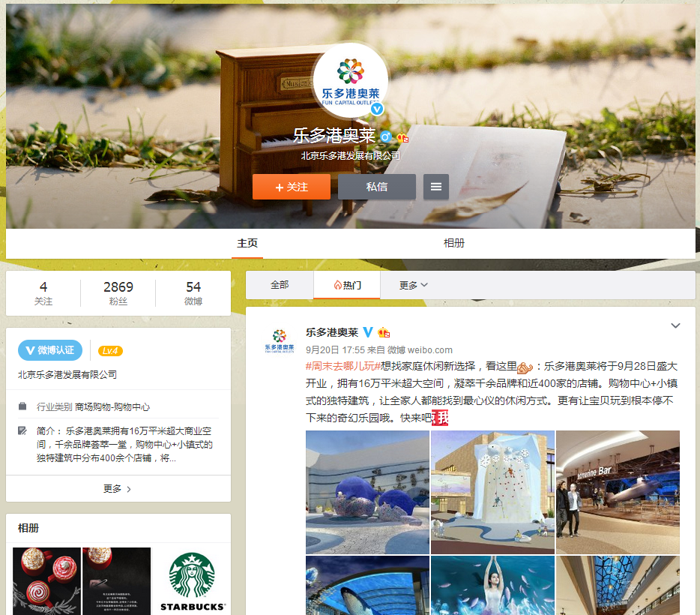Select the 热门 filter tab
This screenshot has width=700, height=615.
tap(347, 285)
